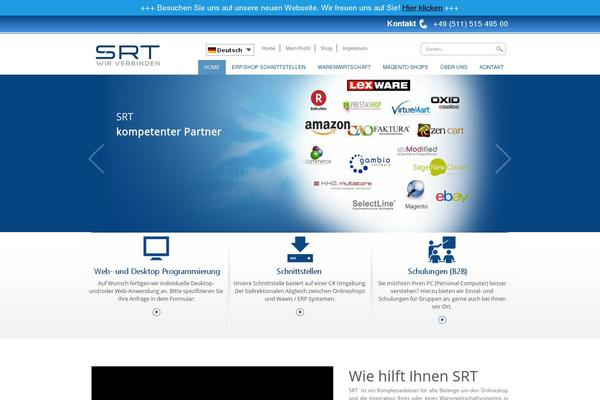The width and height of the screenshot is (600, 400).
Task: Open the KONTAKT menu item
Action: click(491, 67)
